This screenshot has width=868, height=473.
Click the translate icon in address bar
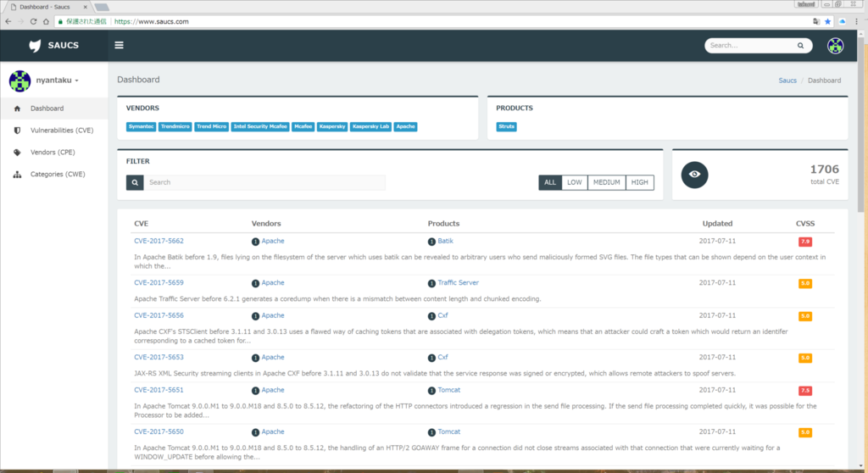(x=816, y=21)
